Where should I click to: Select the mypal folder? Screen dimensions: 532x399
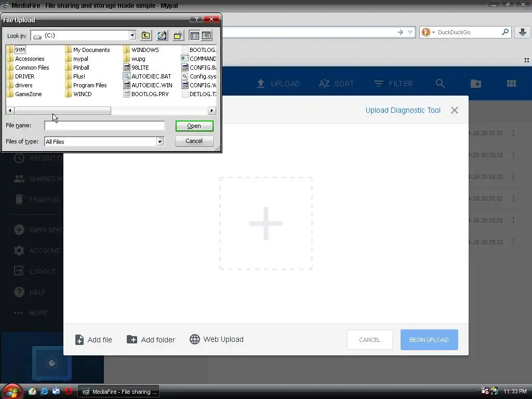[x=77, y=59]
